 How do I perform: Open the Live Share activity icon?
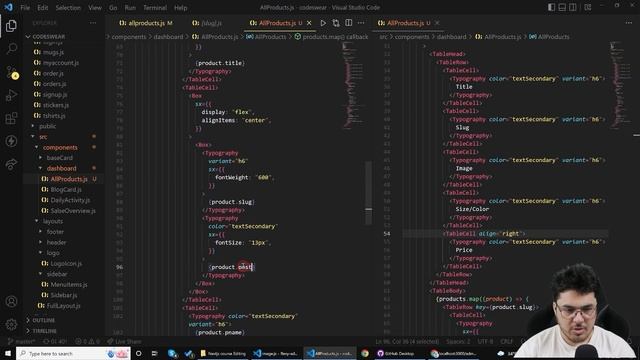point(11,164)
